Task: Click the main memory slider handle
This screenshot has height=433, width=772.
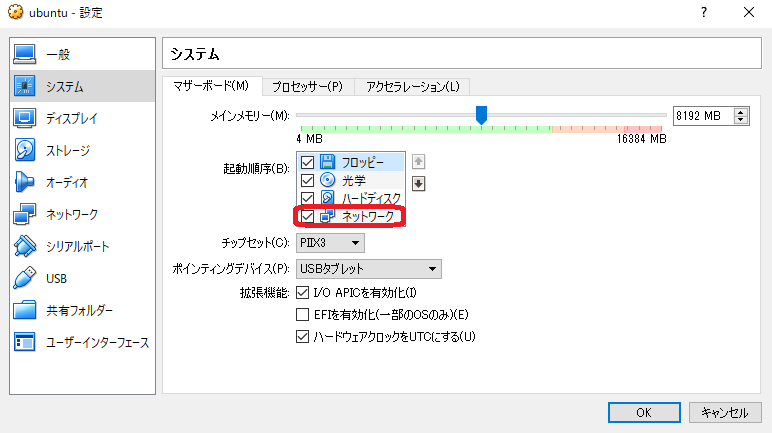Action: coord(481,115)
